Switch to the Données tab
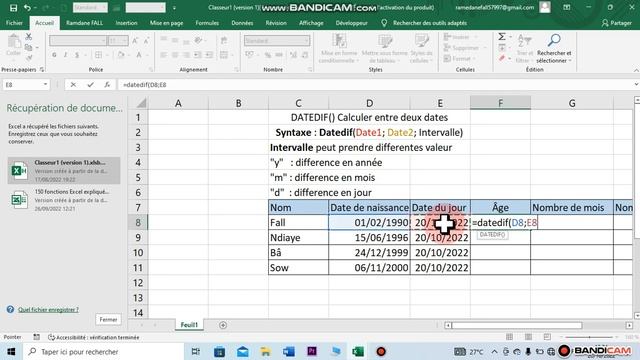 (x=242, y=23)
